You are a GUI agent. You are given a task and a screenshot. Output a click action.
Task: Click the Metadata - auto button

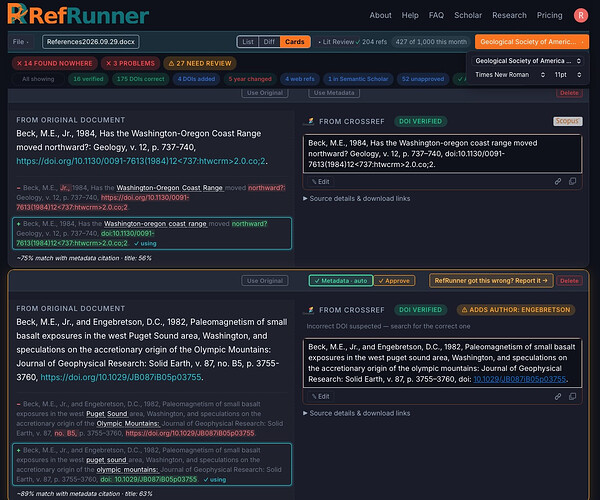click(341, 280)
